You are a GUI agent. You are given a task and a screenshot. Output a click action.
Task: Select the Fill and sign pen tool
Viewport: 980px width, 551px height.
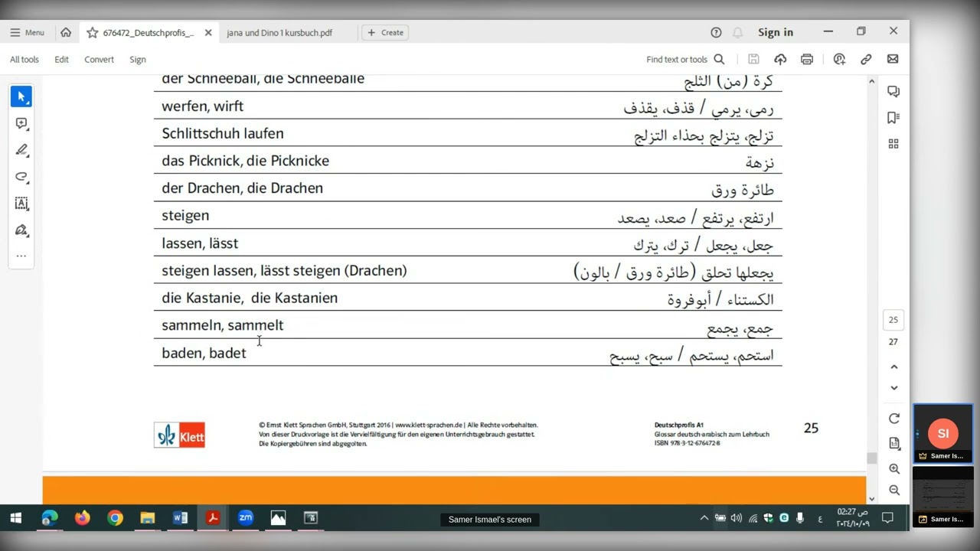(x=21, y=230)
